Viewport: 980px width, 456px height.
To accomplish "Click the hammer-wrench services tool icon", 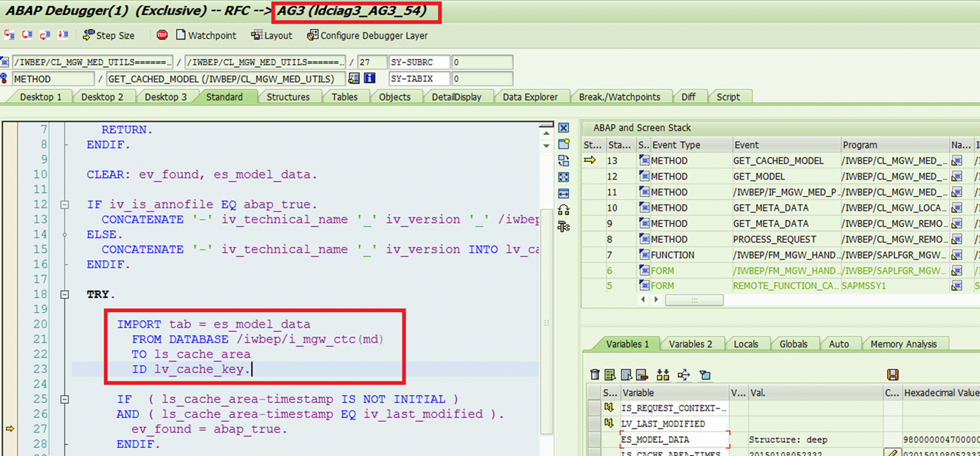I will click(x=564, y=227).
